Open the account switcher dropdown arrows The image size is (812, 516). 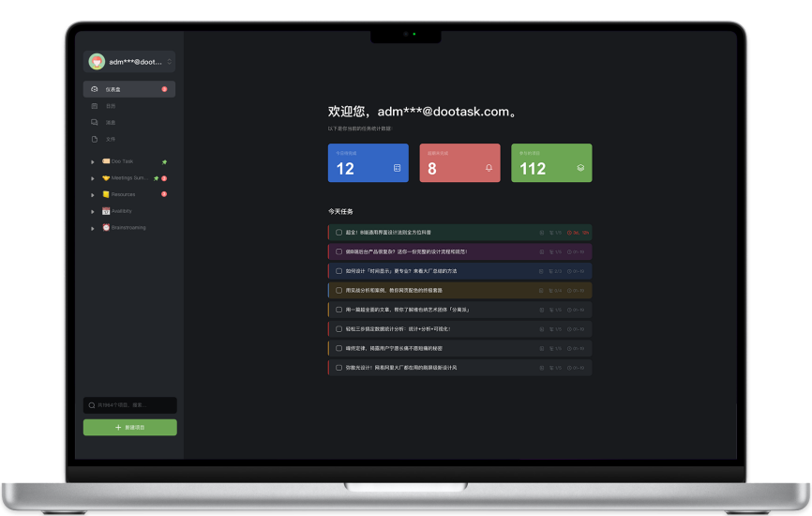(x=170, y=62)
